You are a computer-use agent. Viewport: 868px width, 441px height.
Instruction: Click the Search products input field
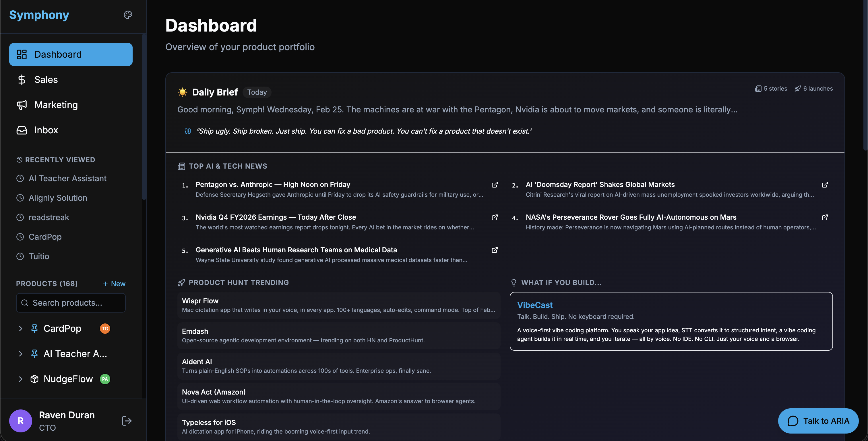71,303
